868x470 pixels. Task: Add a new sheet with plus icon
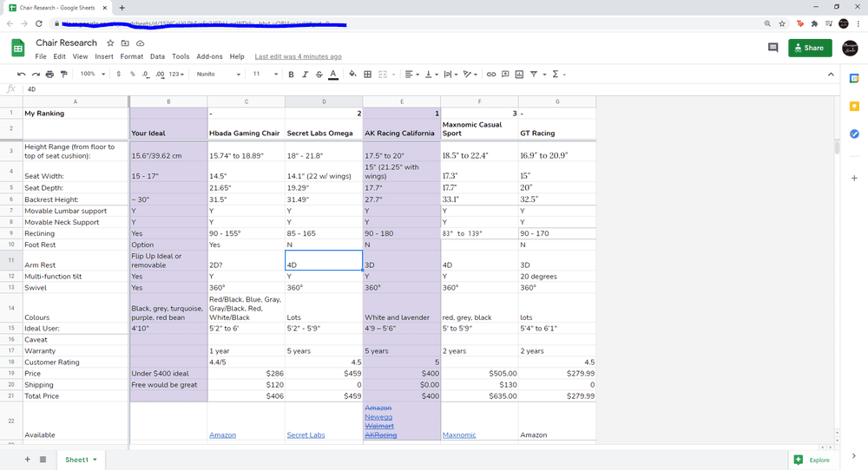click(27, 460)
